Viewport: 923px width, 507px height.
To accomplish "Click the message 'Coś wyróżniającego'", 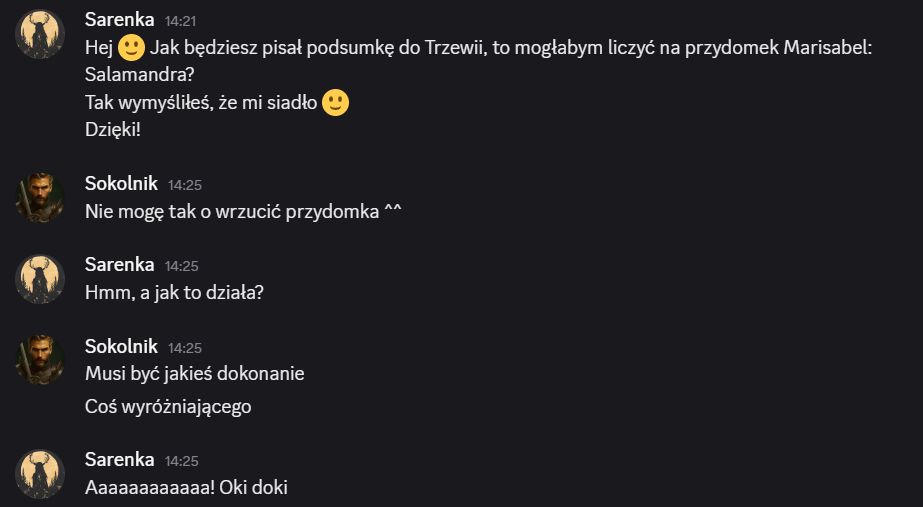I will pyautogui.click(x=168, y=407).
